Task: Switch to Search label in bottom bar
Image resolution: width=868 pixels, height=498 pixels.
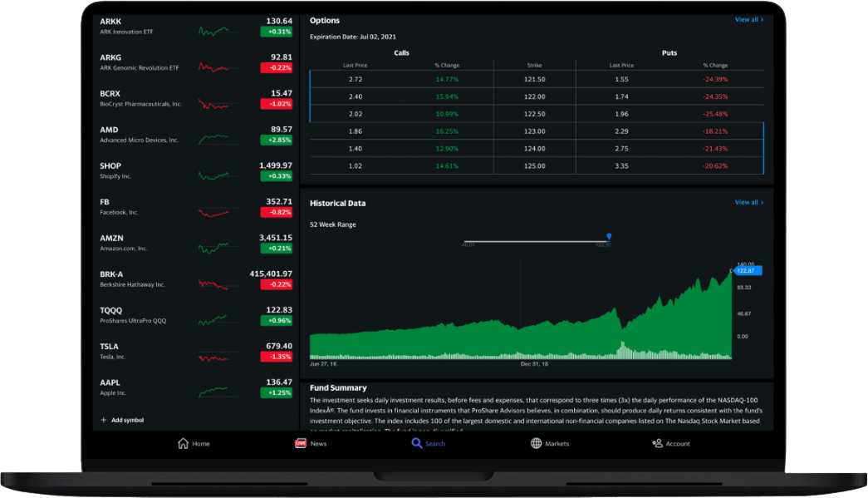Action: [435, 444]
